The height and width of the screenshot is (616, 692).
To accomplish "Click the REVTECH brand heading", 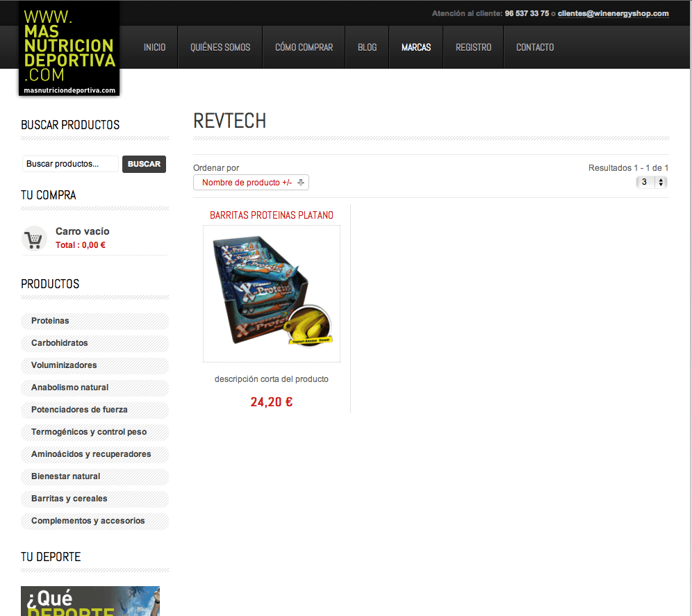I will point(230,121).
